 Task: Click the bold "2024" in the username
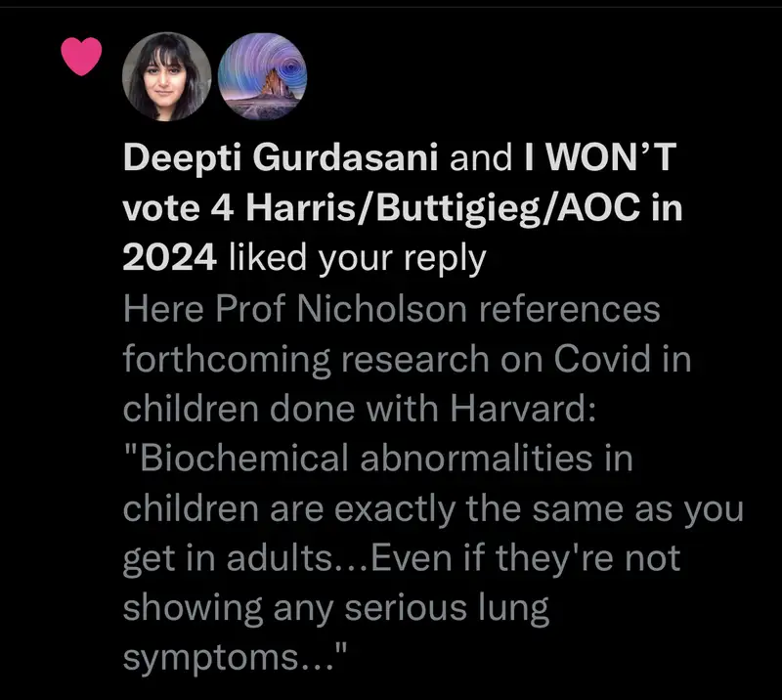[x=168, y=258]
